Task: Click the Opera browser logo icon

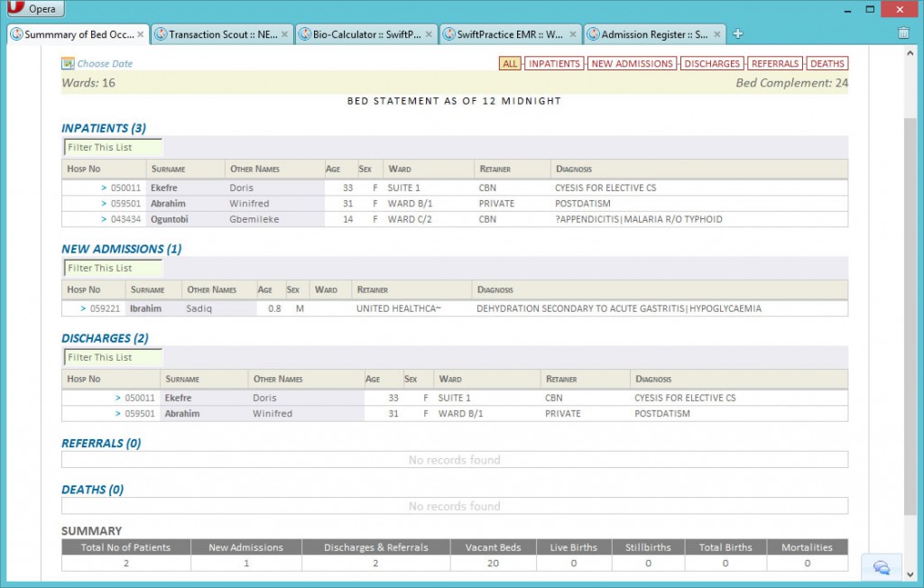Action: (x=16, y=8)
